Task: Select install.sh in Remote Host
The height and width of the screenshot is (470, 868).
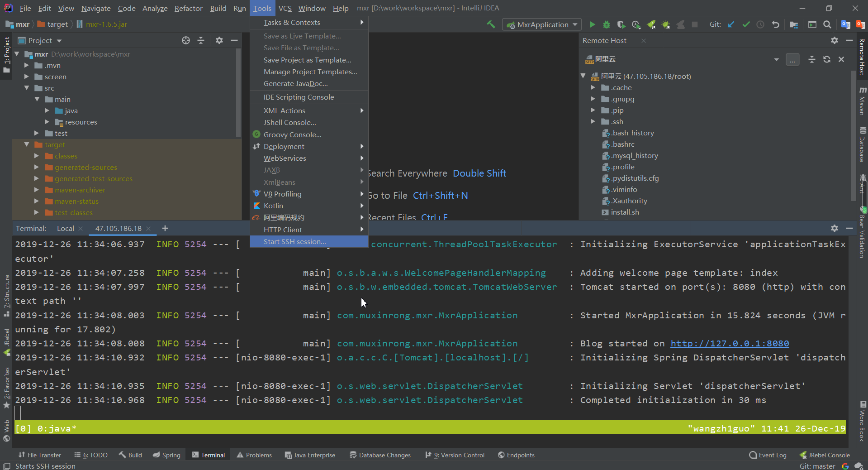Action: coord(625,212)
